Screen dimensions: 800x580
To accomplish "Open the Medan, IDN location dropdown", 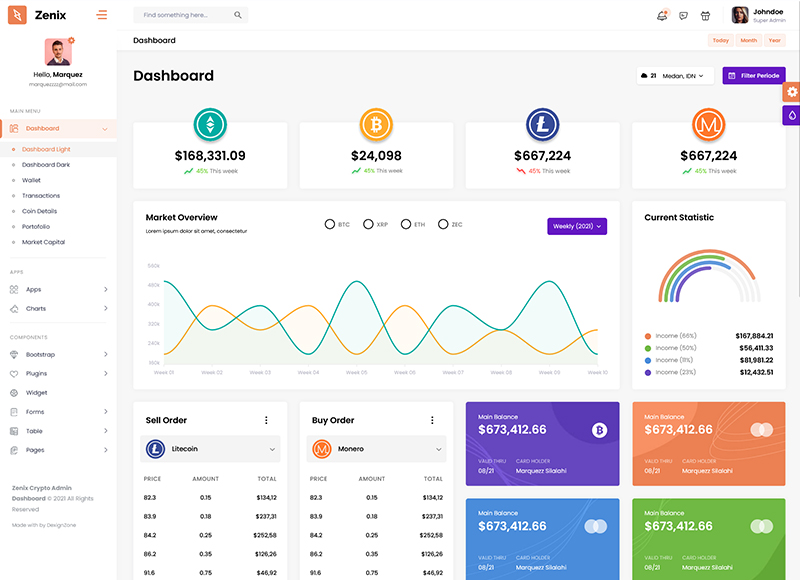I will pos(674,76).
